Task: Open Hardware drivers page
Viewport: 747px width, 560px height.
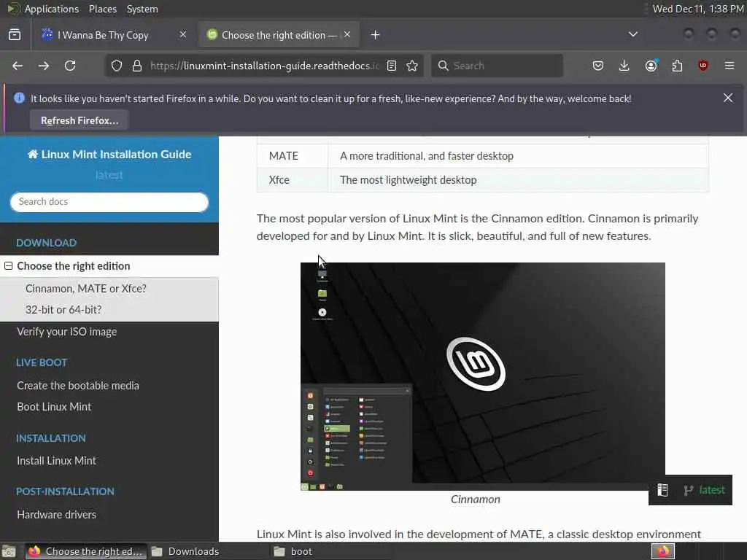Action: click(56, 515)
